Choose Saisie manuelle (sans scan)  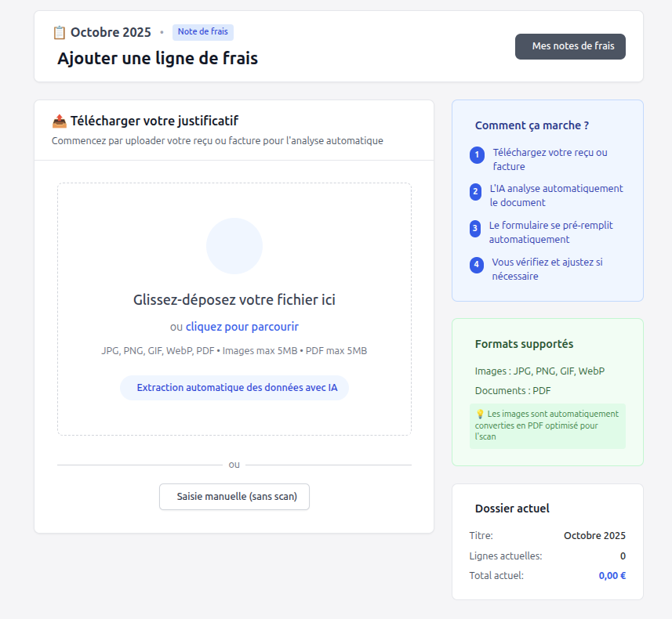(234, 497)
